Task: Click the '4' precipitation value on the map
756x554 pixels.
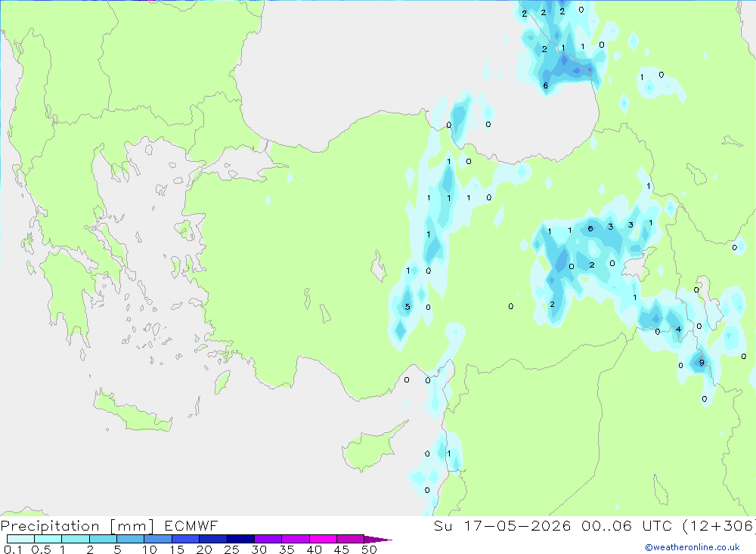Action: point(678,330)
